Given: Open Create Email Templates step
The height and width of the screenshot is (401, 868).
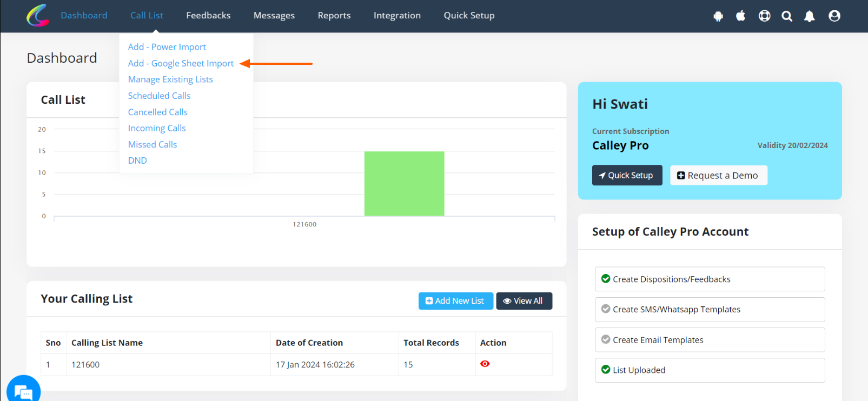Looking at the screenshot, I should coord(710,340).
